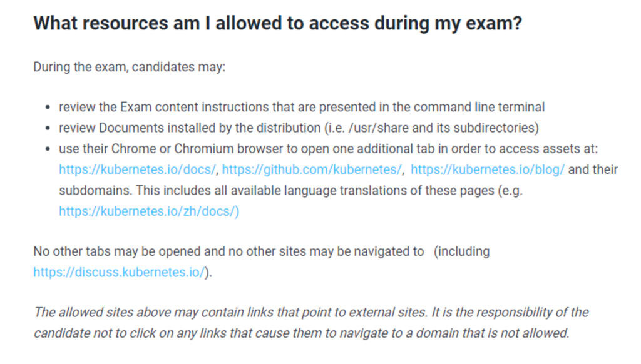Open the kubernetes.io/docs/ link
This screenshot has width=641, height=364.
[x=138, y=170]
